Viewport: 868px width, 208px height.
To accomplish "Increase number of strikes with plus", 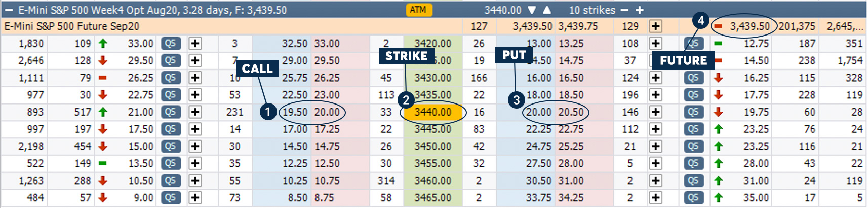I will click(x=640, y=10).
